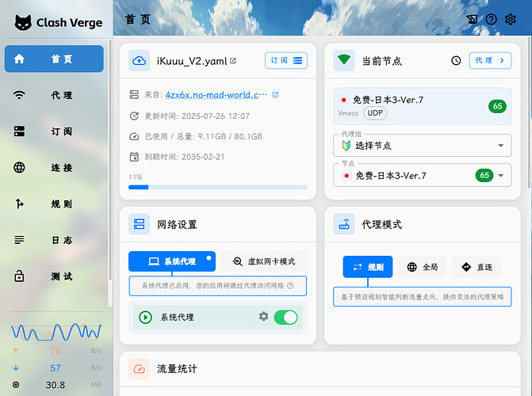Screen dimensions: 532x396
Task: Click the help icon in system proxy notice
Action: point(290,285)
